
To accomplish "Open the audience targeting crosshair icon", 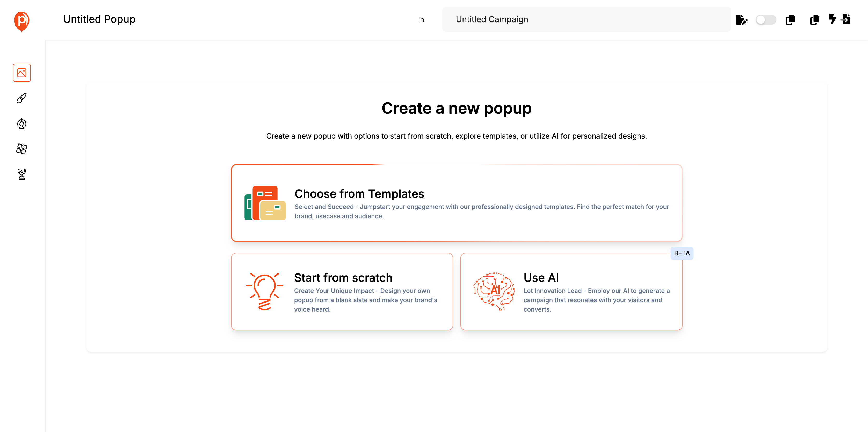I will tap(21, 124).
